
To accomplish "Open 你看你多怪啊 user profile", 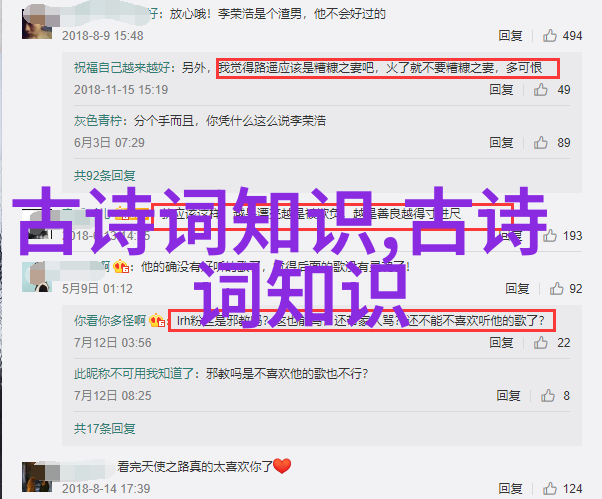I will [110, 321].
